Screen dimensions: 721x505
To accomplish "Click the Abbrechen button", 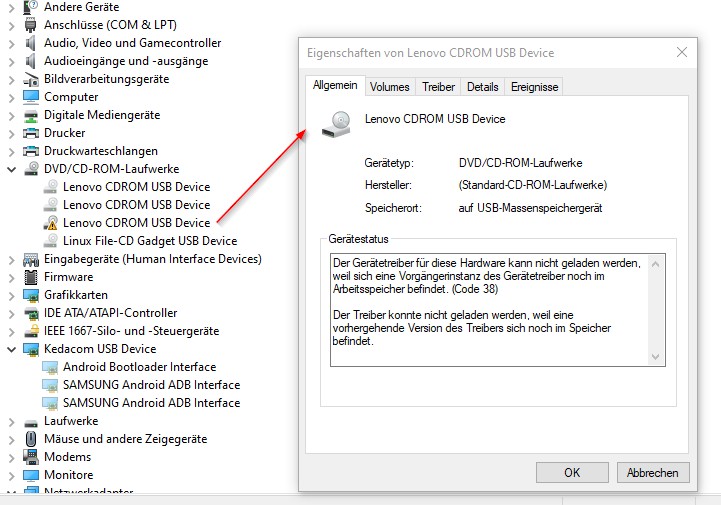I will pos(653,473).
